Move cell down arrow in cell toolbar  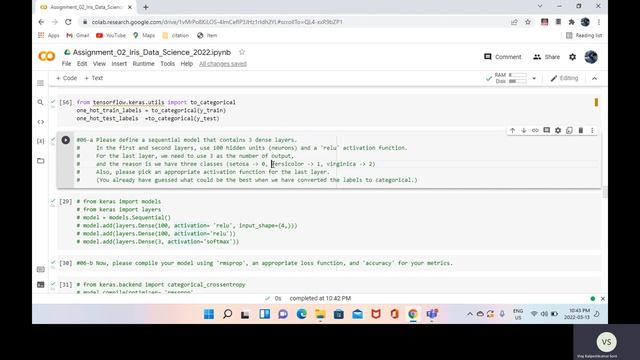point(524,131)
